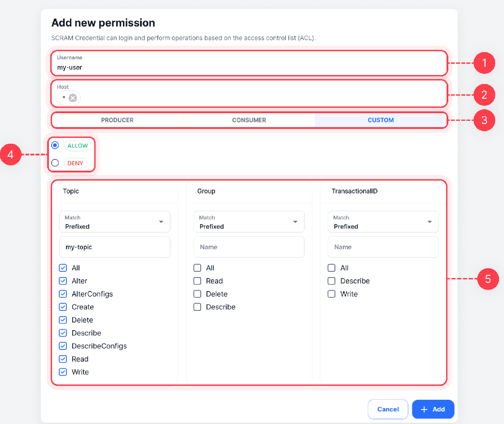This screenshot has width=504, height=424.
Task: Toggle the Topic Write checkbox
Action: 63,372
